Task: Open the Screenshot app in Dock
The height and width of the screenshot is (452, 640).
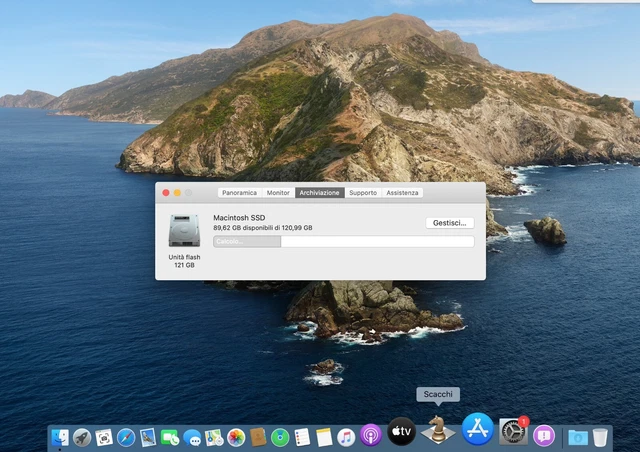Action: pyautogui.click(x=104, y=438)
